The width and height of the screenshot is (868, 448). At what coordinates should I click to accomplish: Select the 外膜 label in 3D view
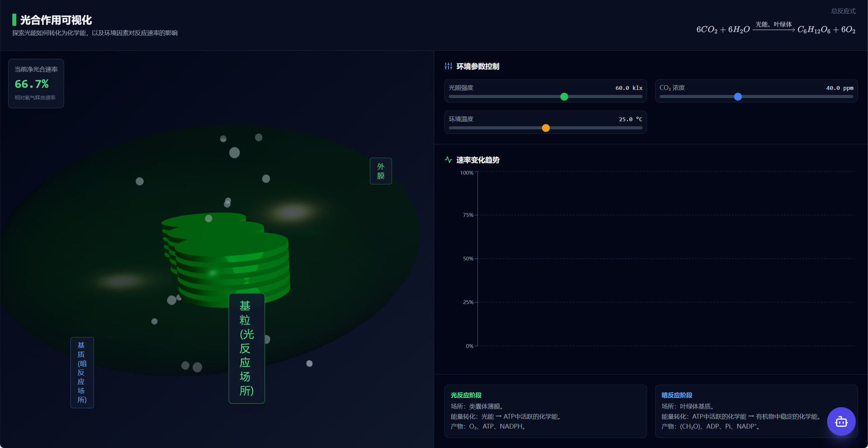pos(381,171)
